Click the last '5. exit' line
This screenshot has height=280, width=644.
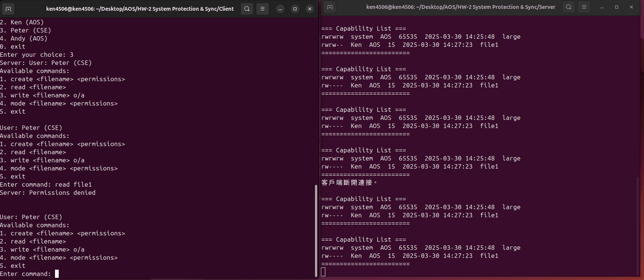pyautogui.click(x=13, y=266)
